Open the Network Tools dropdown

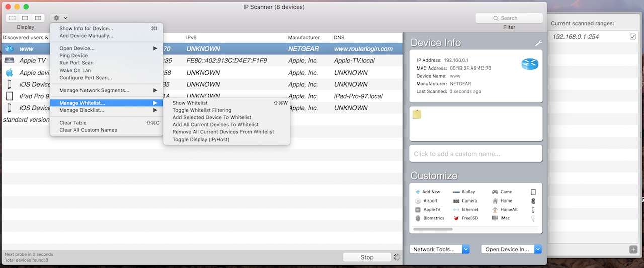(x=440, y=249)
